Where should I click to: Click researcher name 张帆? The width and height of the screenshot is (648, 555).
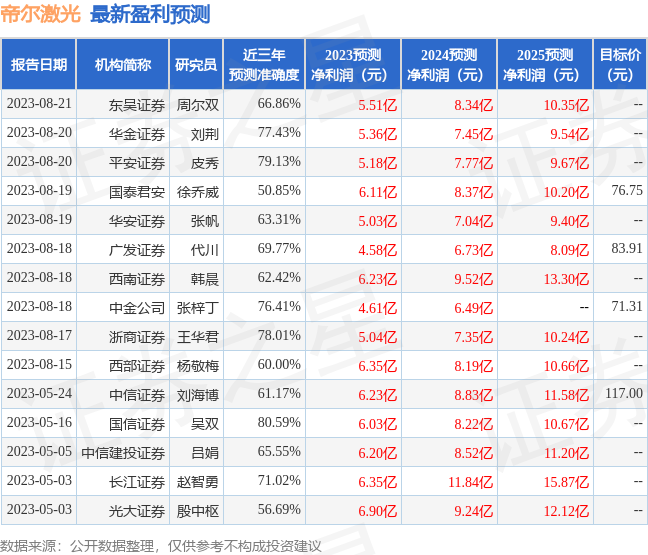pyautogui.click(x=205, y=221)
